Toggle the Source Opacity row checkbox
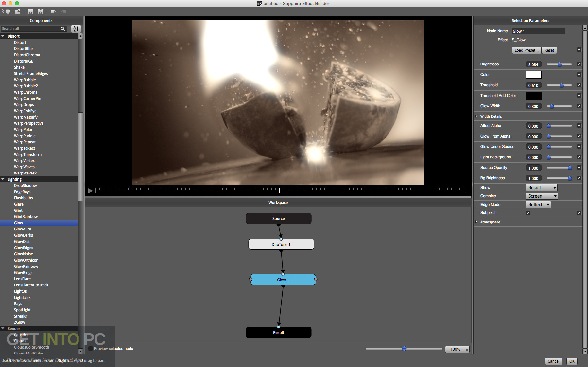The image size is (588, 367). 579,168
